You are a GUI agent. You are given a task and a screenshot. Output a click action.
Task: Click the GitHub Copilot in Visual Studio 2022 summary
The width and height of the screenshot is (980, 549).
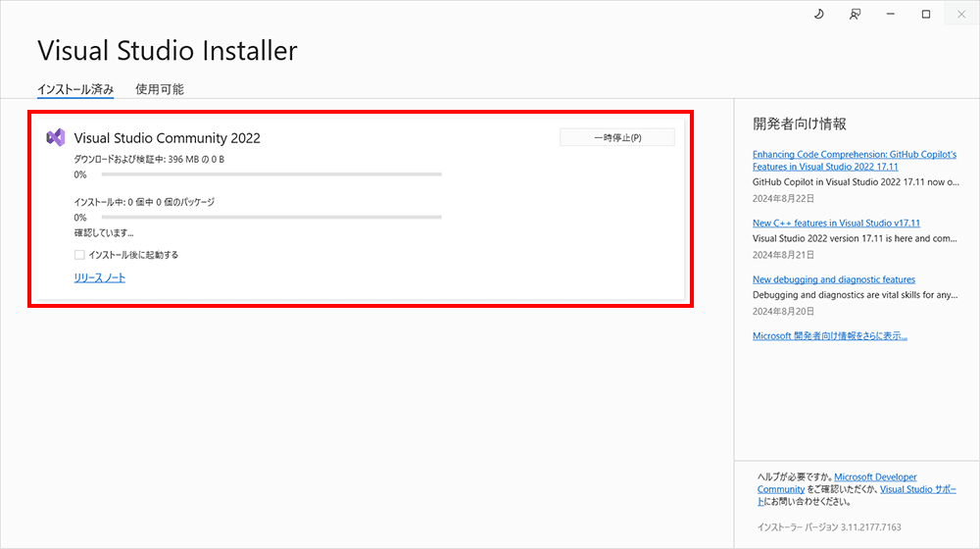coord(856,182)
